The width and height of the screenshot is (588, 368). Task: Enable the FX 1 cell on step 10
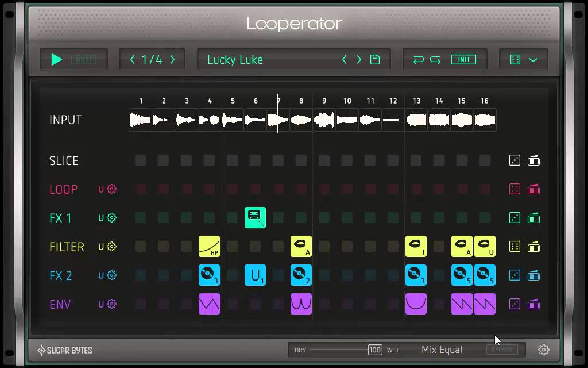coord(347,218)
